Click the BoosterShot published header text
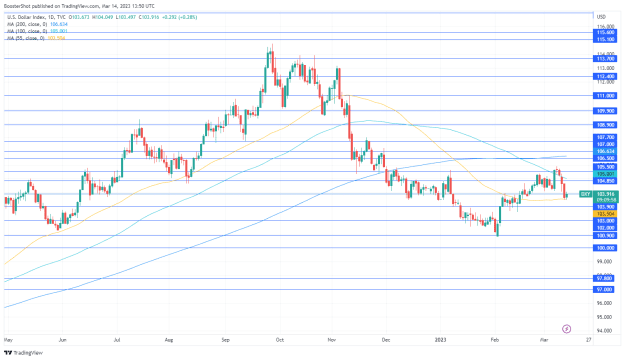The height and width of the screenshot is (360, 625). coord(79,6)
